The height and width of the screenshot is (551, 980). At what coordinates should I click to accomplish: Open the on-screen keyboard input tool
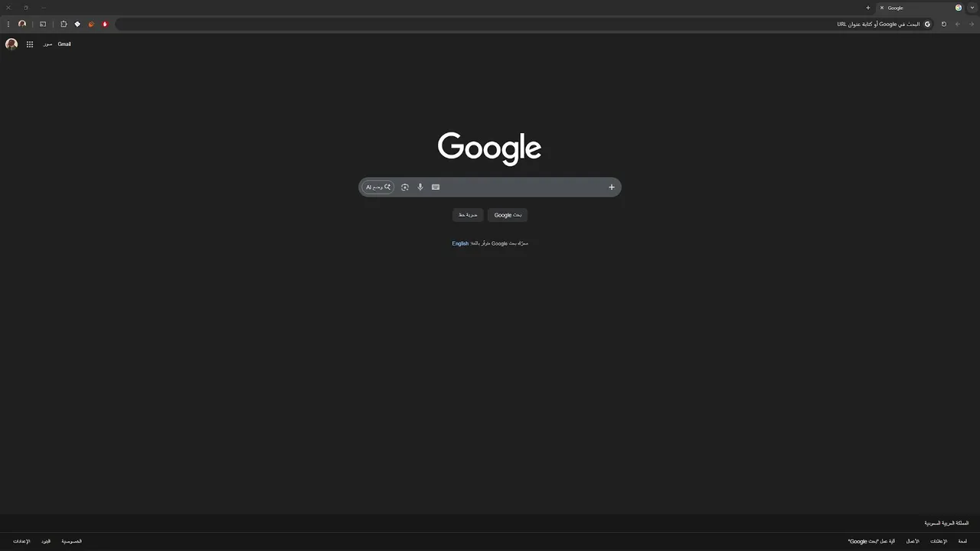(436, 187)
